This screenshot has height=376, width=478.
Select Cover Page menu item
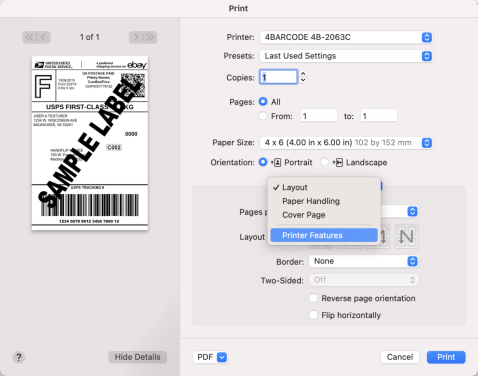pyautogui.click(x=324, y=215)
